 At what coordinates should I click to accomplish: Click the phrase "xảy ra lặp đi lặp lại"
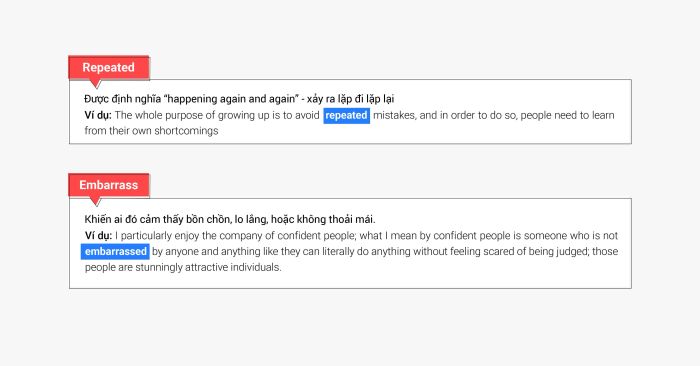(350, 99)
